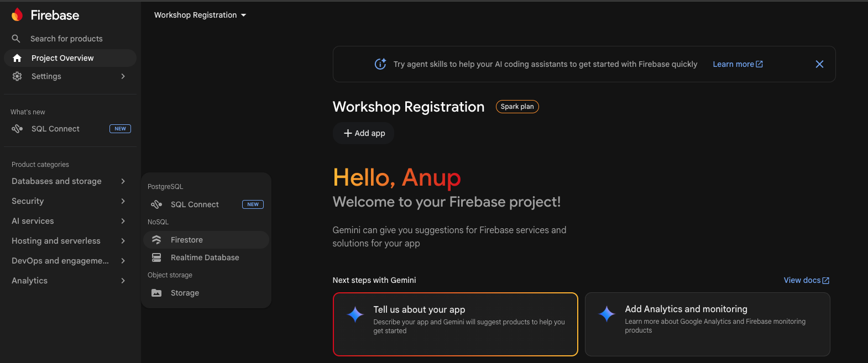Viewport: 868px width, 363px height.
Task: Click the Object storage section label
Action: (x=170, y=275)
